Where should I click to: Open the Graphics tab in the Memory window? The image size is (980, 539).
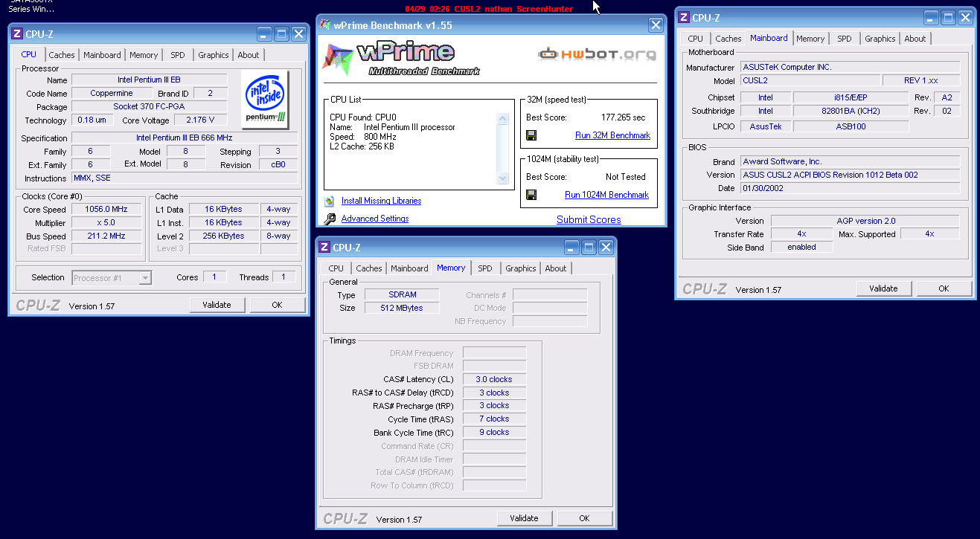[x=521, y=268]
